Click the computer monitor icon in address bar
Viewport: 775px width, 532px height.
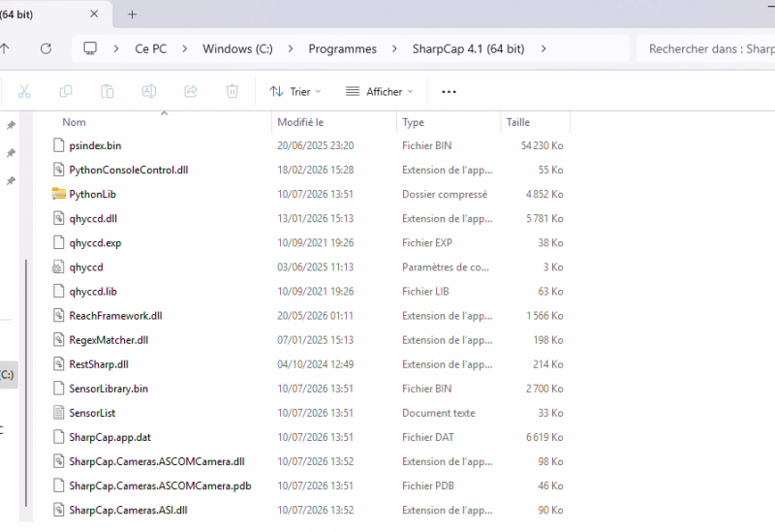(90, 48)
